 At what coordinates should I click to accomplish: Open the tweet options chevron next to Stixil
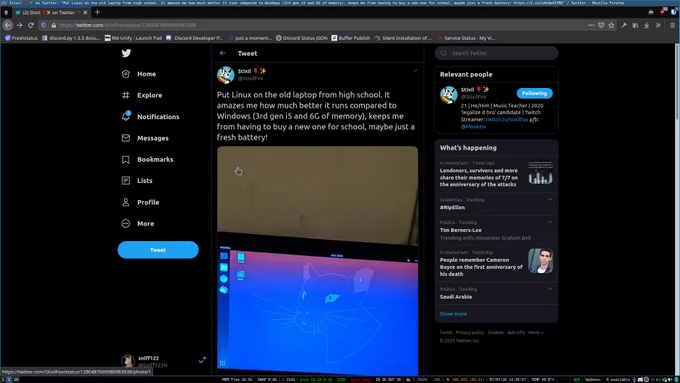coord(415,71)
